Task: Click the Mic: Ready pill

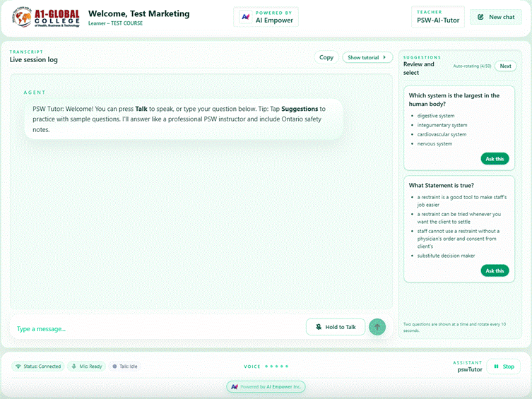Action: click(87, 367)
